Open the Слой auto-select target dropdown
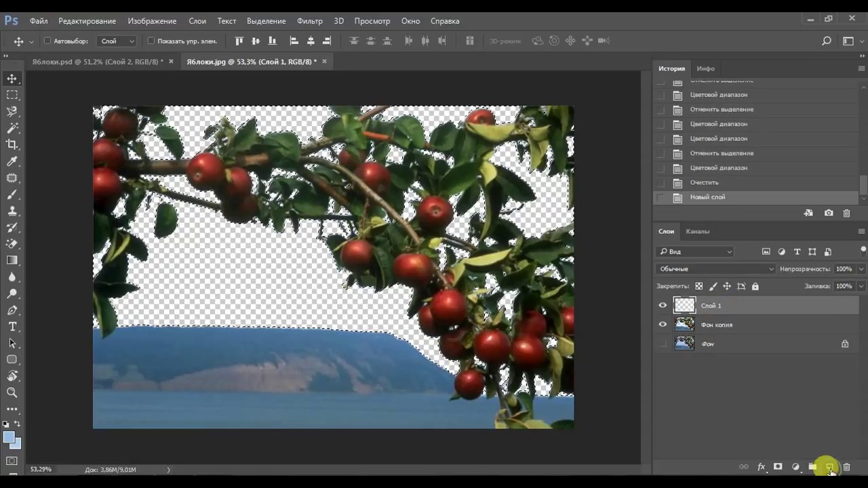The width and height of the screenshot is (868, 488). 117,41
